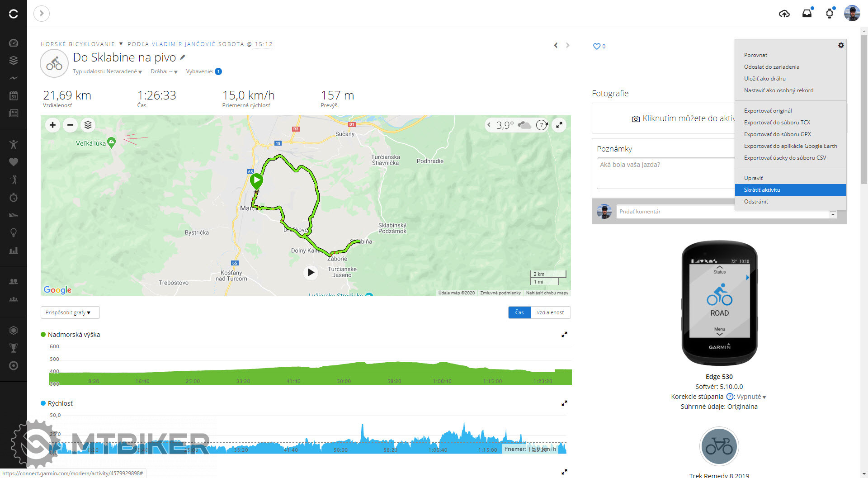Like the activity with the heart icon

(x=597, y=46)
